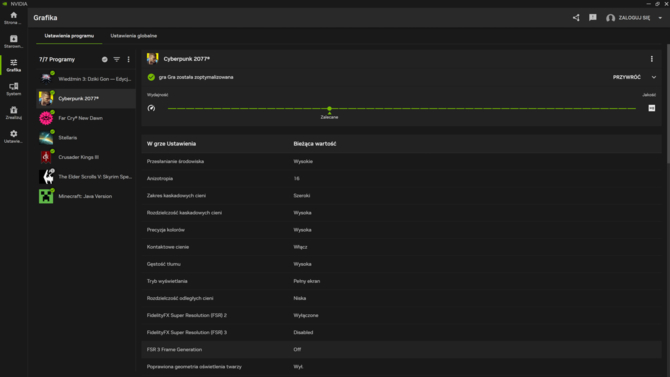Click FidelityFX Super Resolution (FSR) 3 row

coord(401,332)
